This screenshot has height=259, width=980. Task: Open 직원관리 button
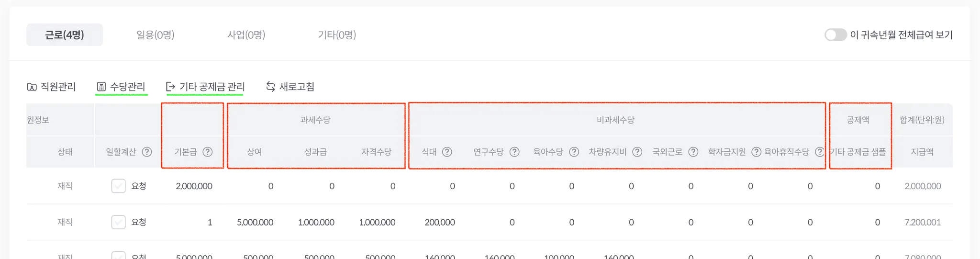(x=52, y=87)
